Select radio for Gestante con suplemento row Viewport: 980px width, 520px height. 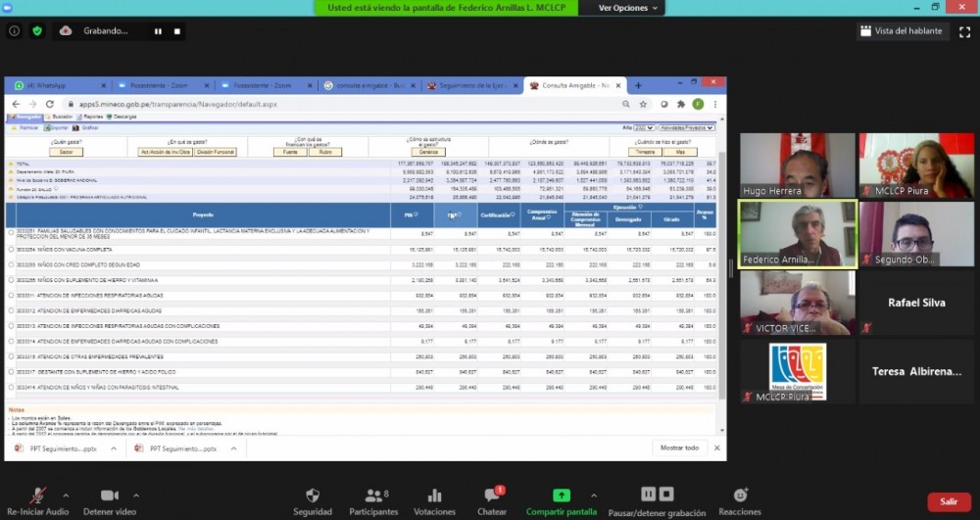[x=11, y=372]
